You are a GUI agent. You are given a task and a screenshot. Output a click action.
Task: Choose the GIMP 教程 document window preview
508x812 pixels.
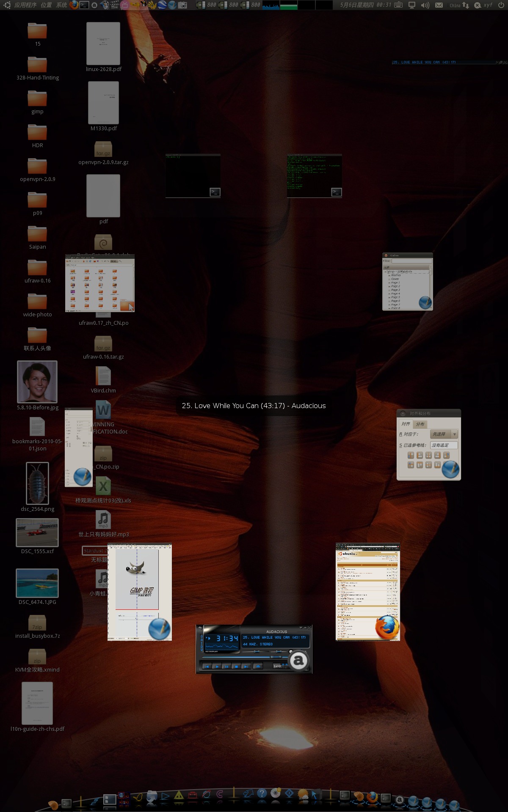pyautogui.click(x=140, y=592)
